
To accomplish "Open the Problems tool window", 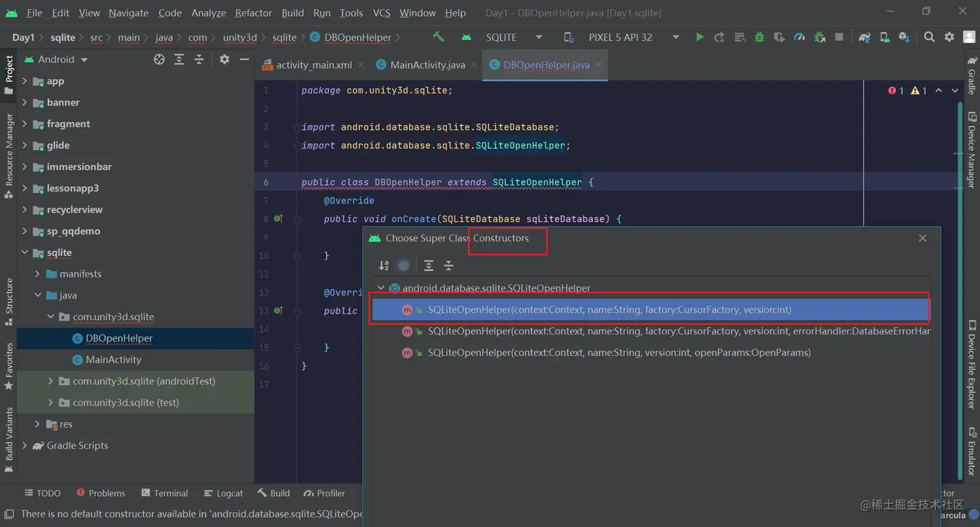I will [100, 493].
